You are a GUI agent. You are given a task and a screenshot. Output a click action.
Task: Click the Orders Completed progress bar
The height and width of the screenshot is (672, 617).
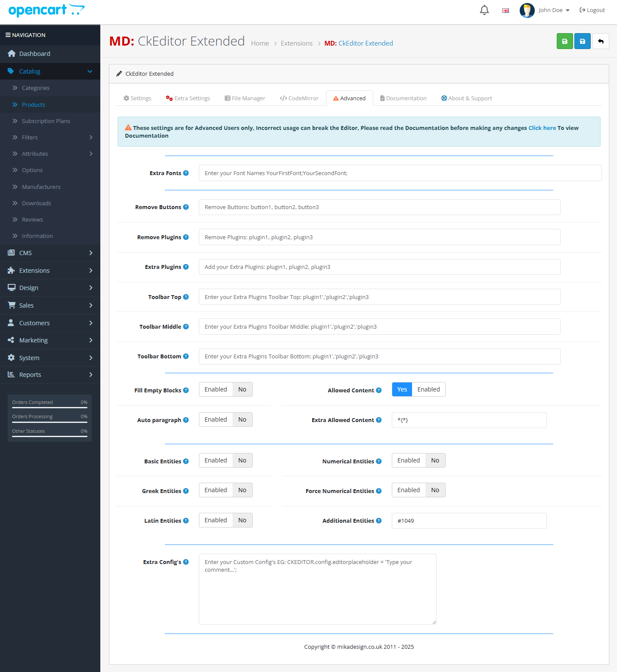(x=50, y=407)
